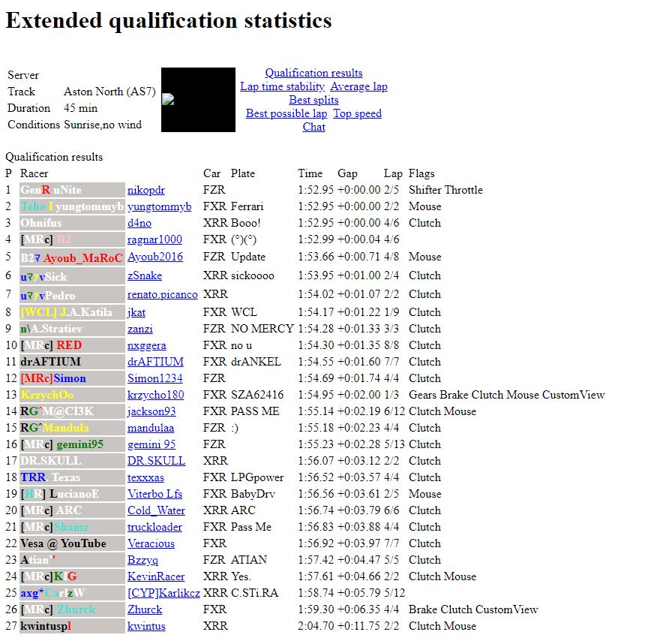The width and height of the screenshot is (672, 644).
Task: Click racer name 'Vesa @ YouTube'
Action: 63,543
